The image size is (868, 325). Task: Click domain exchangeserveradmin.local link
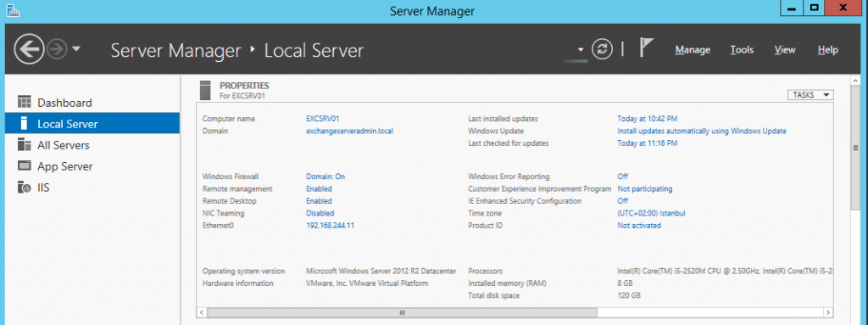pyautogui.click(x=349, y=131)
